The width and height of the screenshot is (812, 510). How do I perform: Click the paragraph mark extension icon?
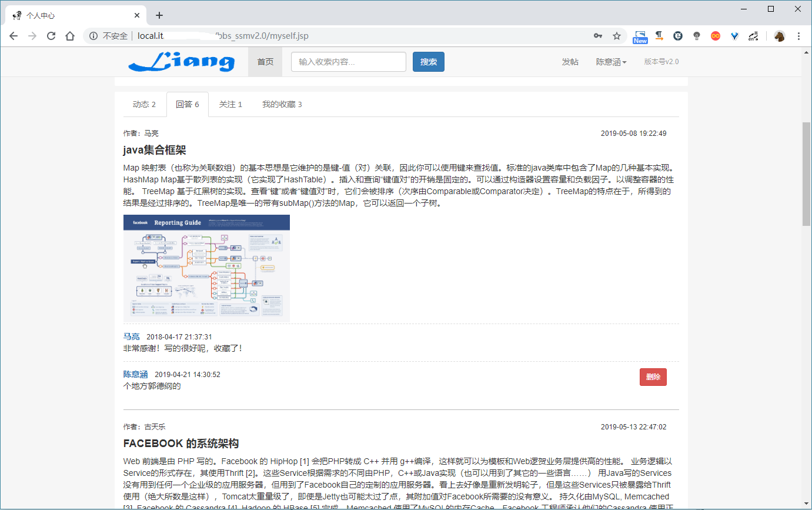click(659, 36)
